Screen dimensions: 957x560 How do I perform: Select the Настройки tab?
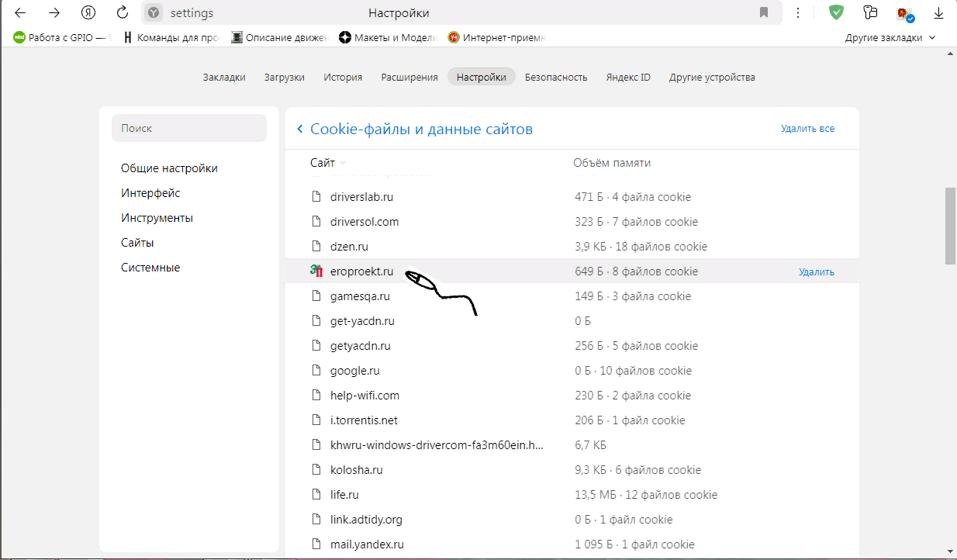(x=482, y=77)
